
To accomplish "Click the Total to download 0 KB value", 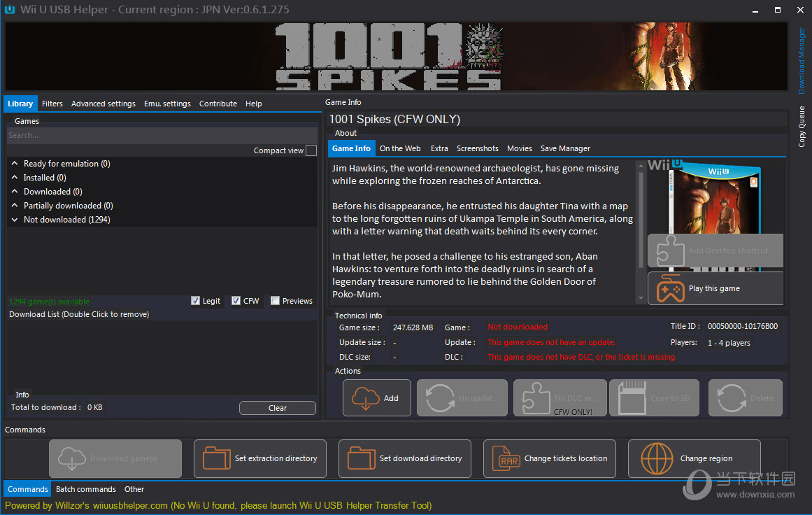I will coord(94,407).
